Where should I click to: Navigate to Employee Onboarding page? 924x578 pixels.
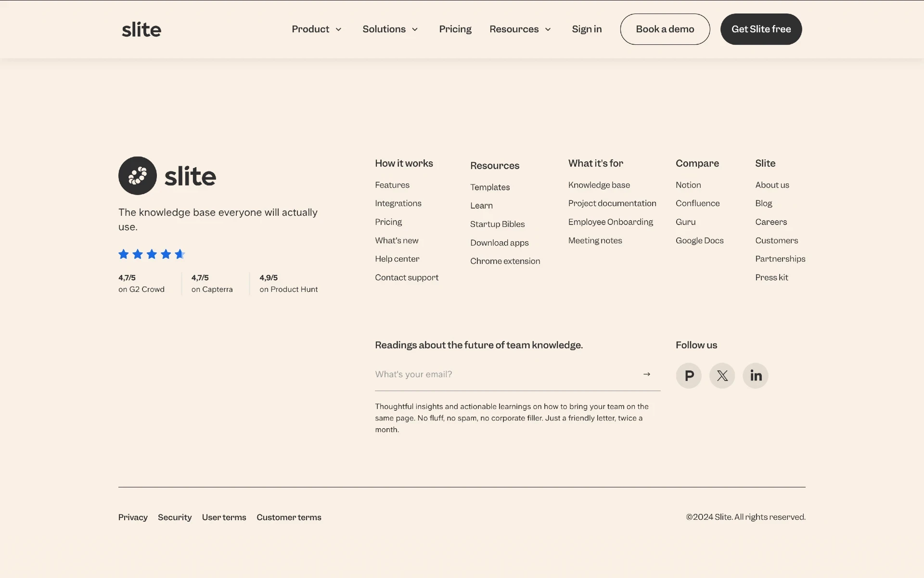[x=610, y=222]
